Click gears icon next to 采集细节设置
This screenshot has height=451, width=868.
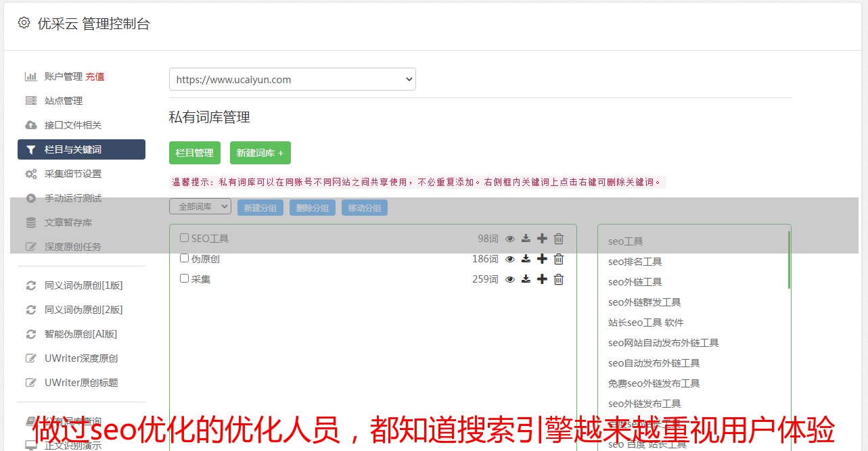[x=31, y=174]
